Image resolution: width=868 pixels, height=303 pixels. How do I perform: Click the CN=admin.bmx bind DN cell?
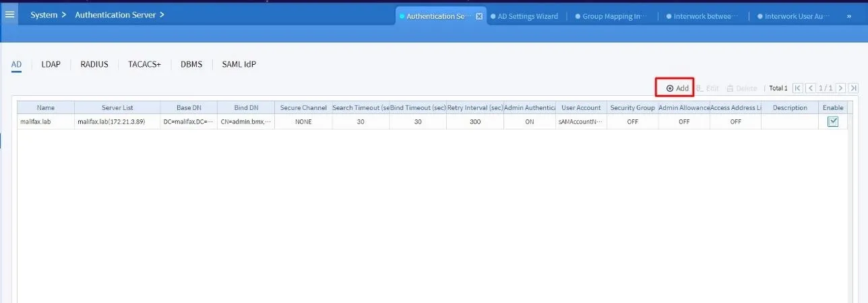click(246, 121)
